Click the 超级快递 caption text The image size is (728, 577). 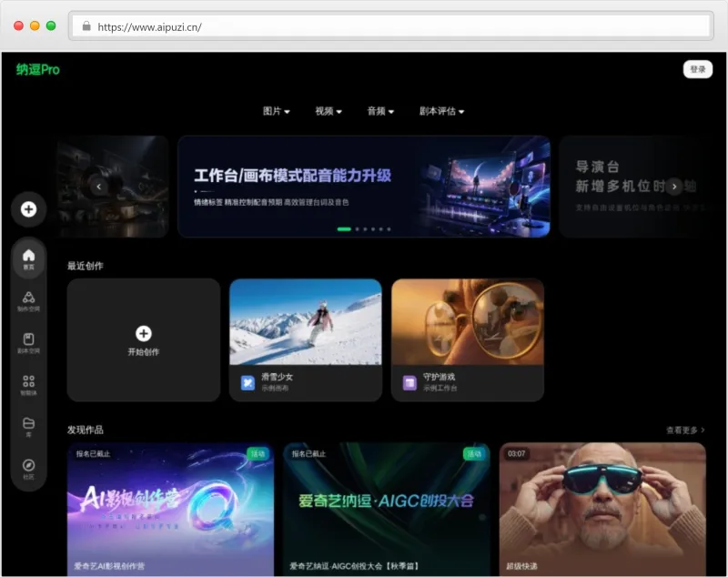pyautogui.click(x=521, y=566)
